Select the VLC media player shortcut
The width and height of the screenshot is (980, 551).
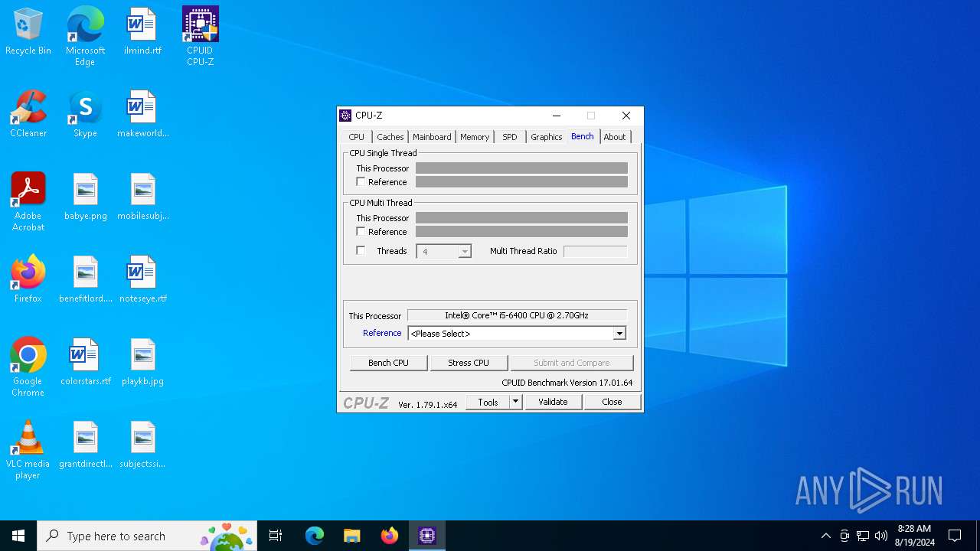28,450
